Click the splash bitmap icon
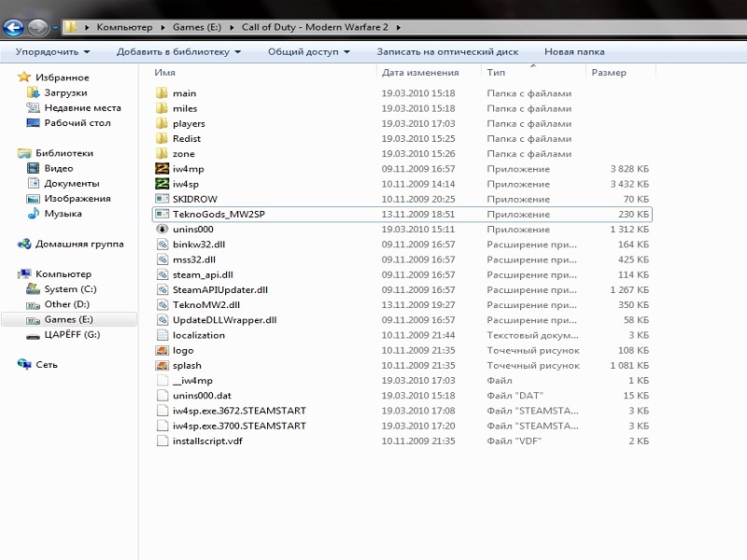Image resolution: width=747 pixels, height=560 pixels. pyautogui.click(x=162, y=365)
